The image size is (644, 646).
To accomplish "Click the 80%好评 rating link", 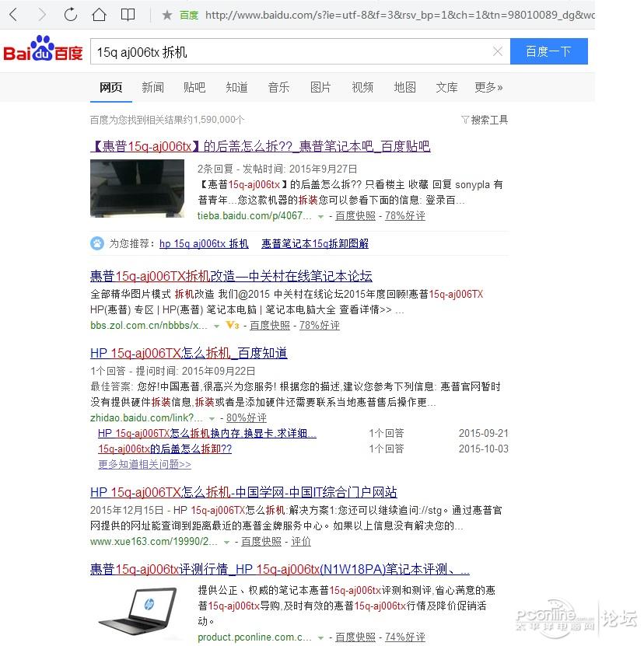I will pos(247,417).
